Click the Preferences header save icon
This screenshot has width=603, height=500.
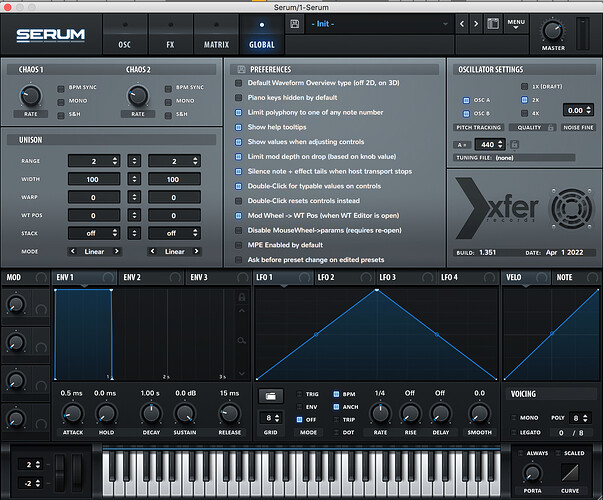point(242,69)
